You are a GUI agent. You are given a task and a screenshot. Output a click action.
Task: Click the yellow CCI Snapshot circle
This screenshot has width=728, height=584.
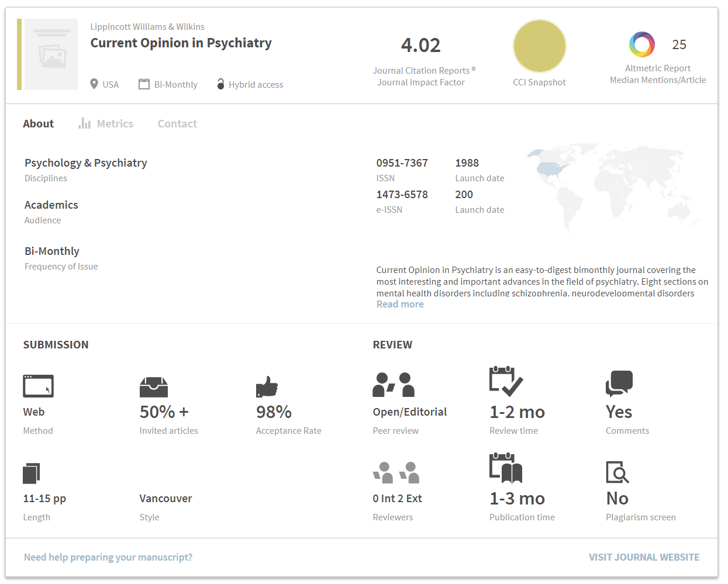point(539,46)
